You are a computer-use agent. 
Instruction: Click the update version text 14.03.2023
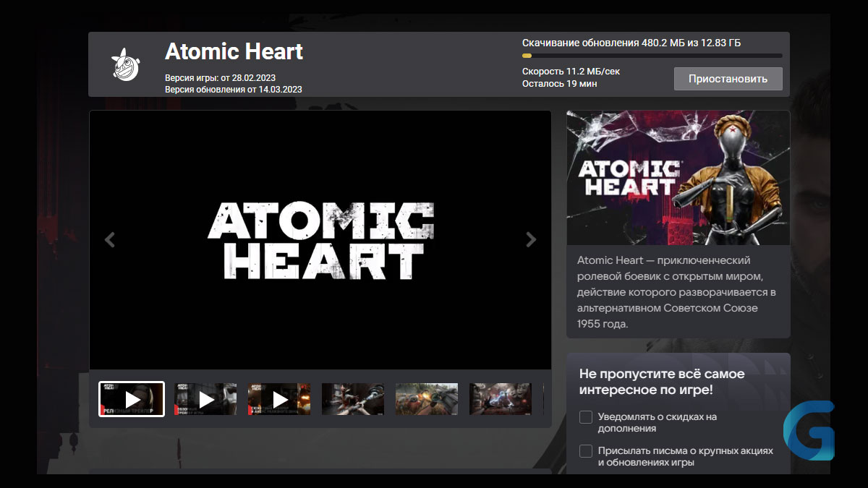(x=234, y=90)
